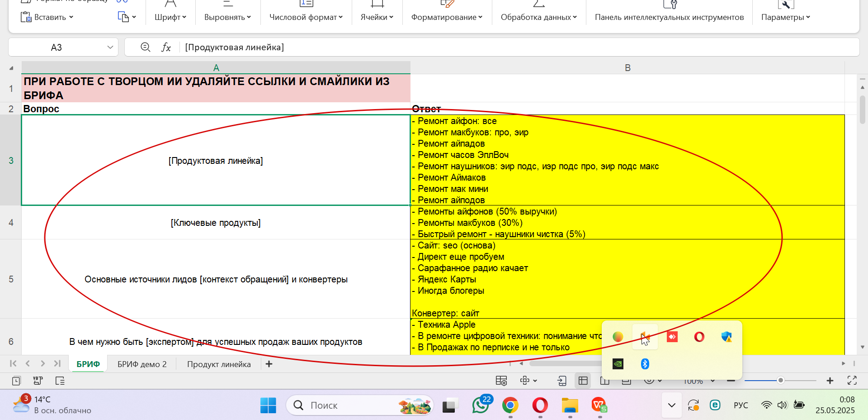The height and width of the screenshot is (420, 868).
Task: Open the Обработка данных dropdown
Action: click(x=539, y=17)
